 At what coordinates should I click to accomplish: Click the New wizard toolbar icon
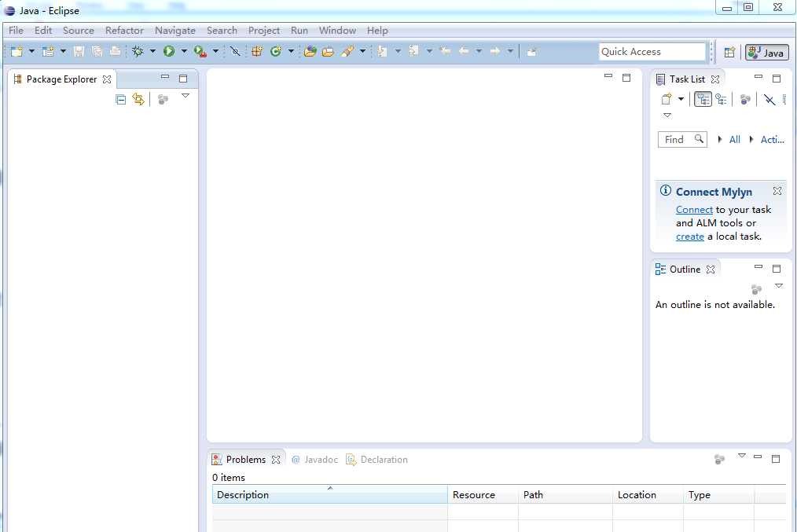(x=17, y=51)
